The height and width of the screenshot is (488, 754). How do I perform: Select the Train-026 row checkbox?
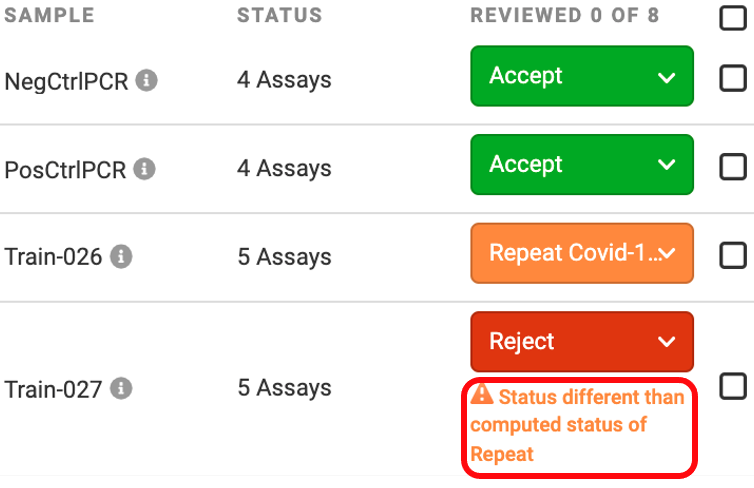click(733, 255)
